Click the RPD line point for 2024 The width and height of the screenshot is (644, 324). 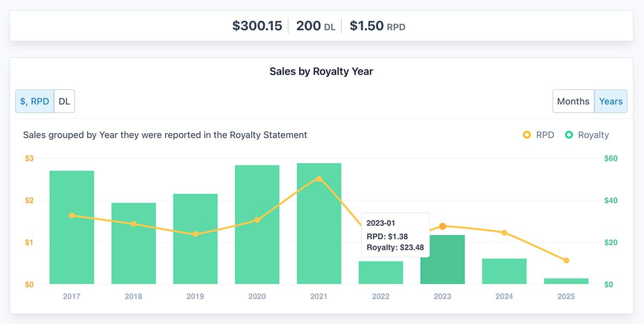[504, 232]
